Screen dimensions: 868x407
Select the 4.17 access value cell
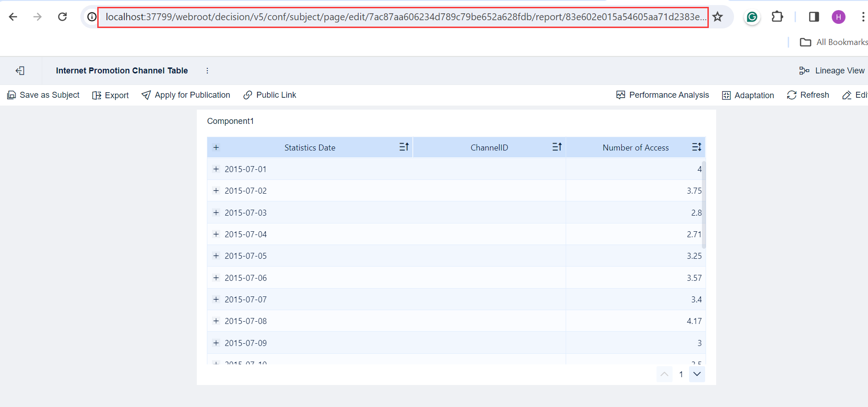pyautogui.click(x=635, y=321)
